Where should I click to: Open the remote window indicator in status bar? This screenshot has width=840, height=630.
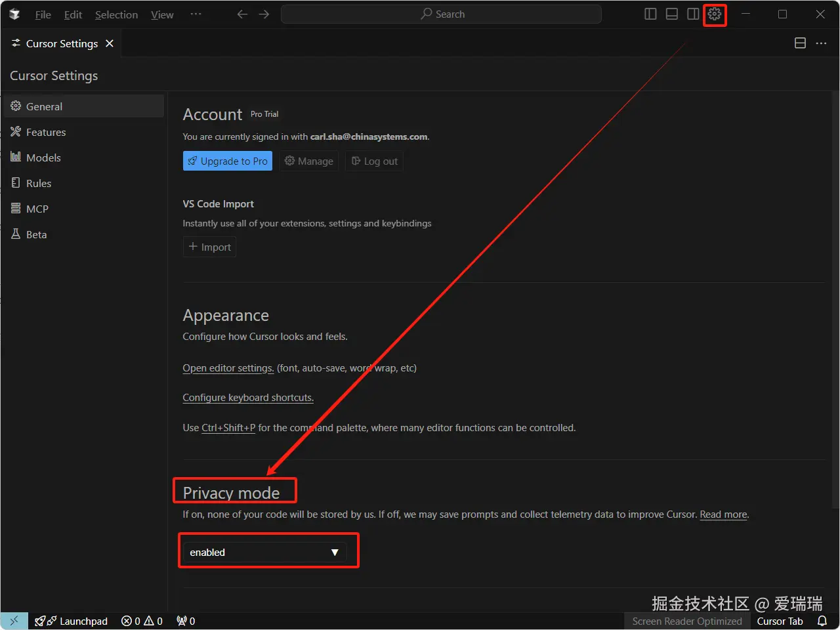[x=14, y=621]
